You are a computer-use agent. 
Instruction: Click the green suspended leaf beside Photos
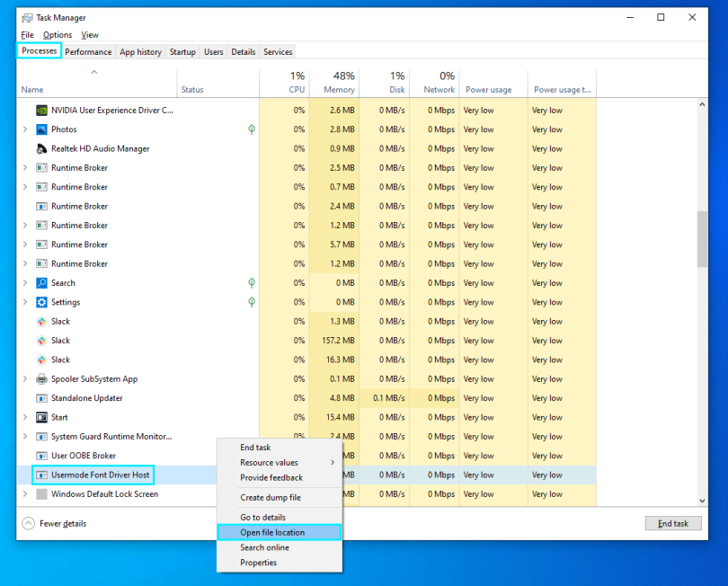(x=251, y=129)
